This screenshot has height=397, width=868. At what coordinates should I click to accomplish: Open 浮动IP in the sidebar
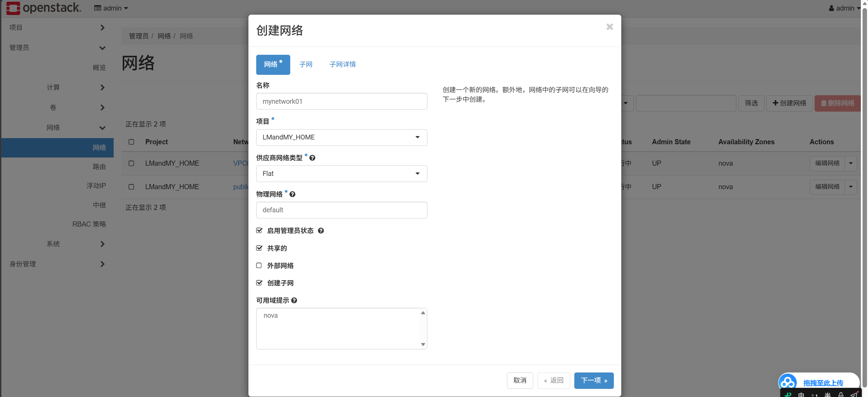(96, 186)
